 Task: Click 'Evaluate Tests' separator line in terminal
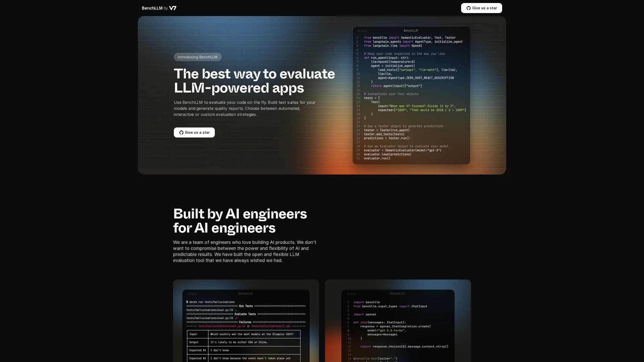tap(246, 314)
